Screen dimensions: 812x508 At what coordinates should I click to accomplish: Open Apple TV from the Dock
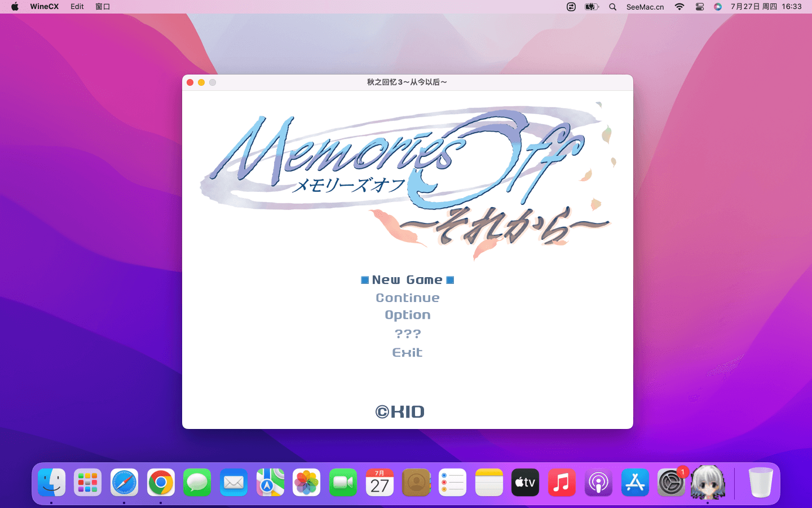(x=525, y=483)
